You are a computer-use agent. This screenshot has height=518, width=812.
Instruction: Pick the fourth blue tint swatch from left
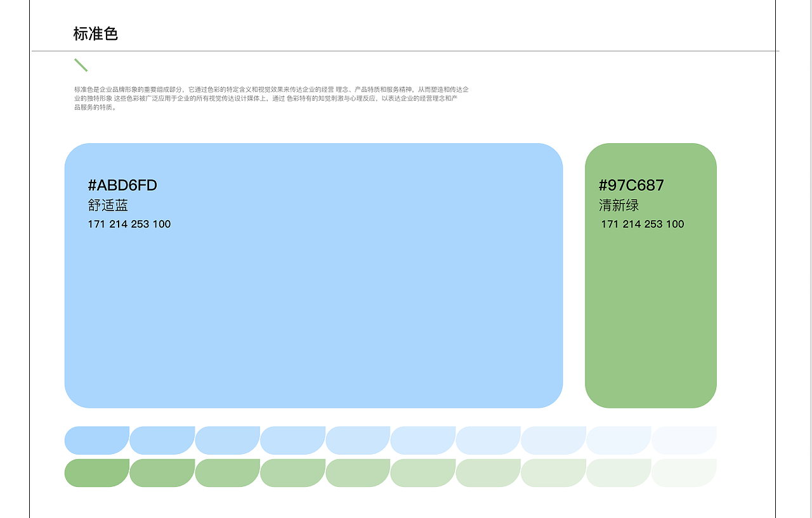[x=292, y=440]
